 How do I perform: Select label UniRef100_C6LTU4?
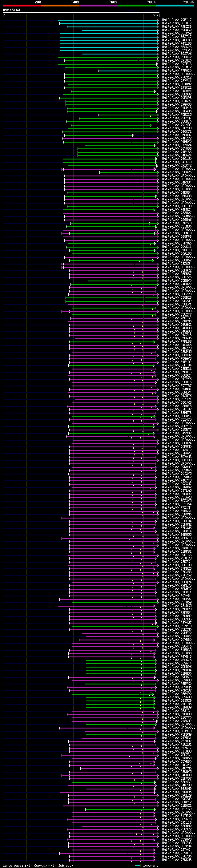(x=177, y=365)
